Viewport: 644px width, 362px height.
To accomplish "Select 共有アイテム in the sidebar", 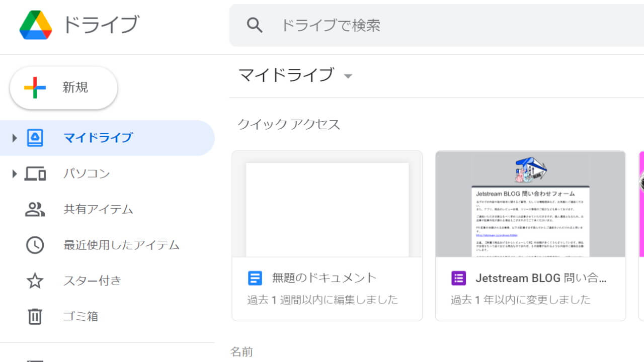I will coord(98,209).
